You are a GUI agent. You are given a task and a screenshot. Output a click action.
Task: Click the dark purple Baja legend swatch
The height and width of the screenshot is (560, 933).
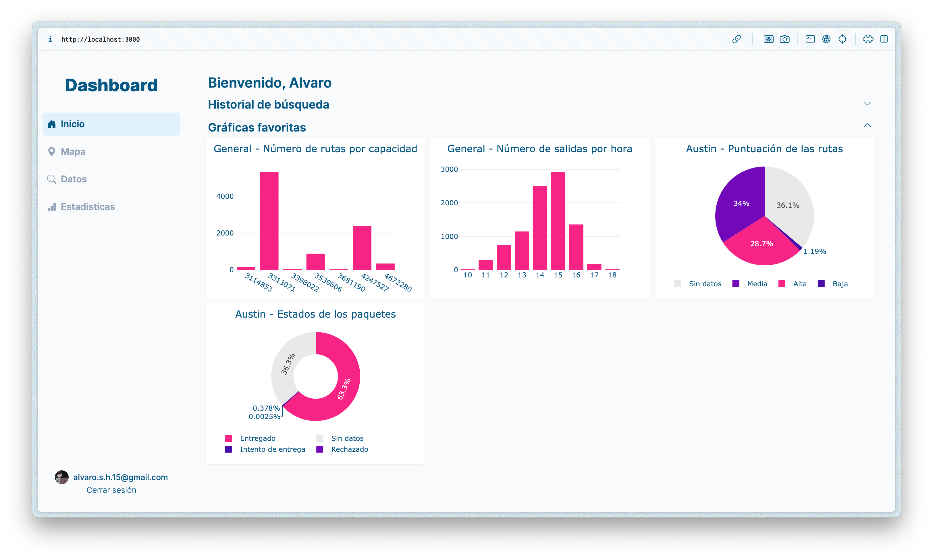coord(821,284)
